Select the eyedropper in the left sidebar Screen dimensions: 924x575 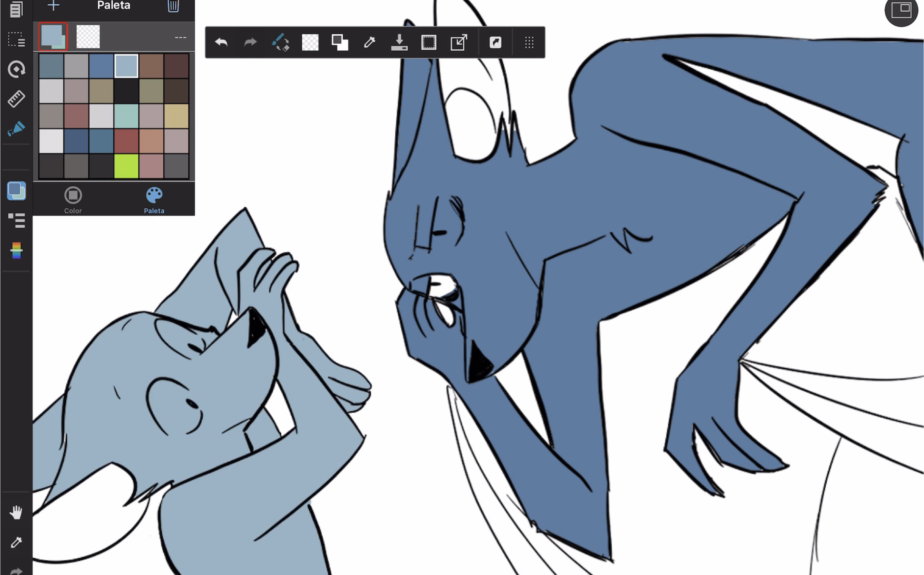point(16,542)
